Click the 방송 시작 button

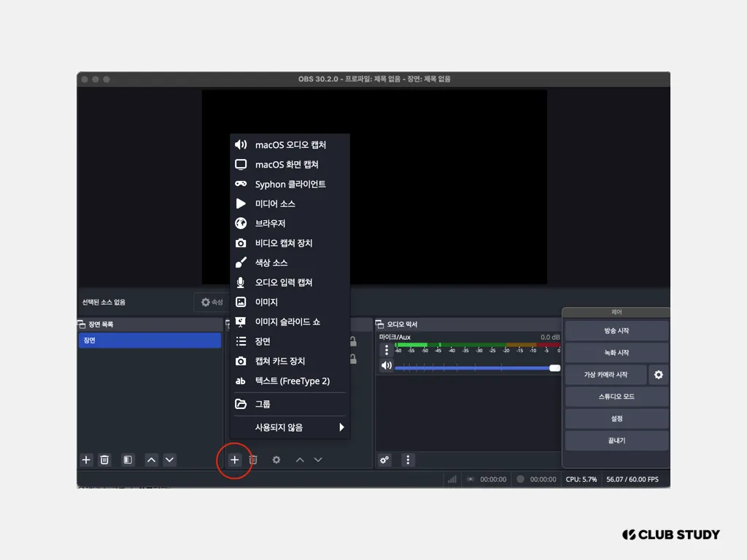point(616,331)
